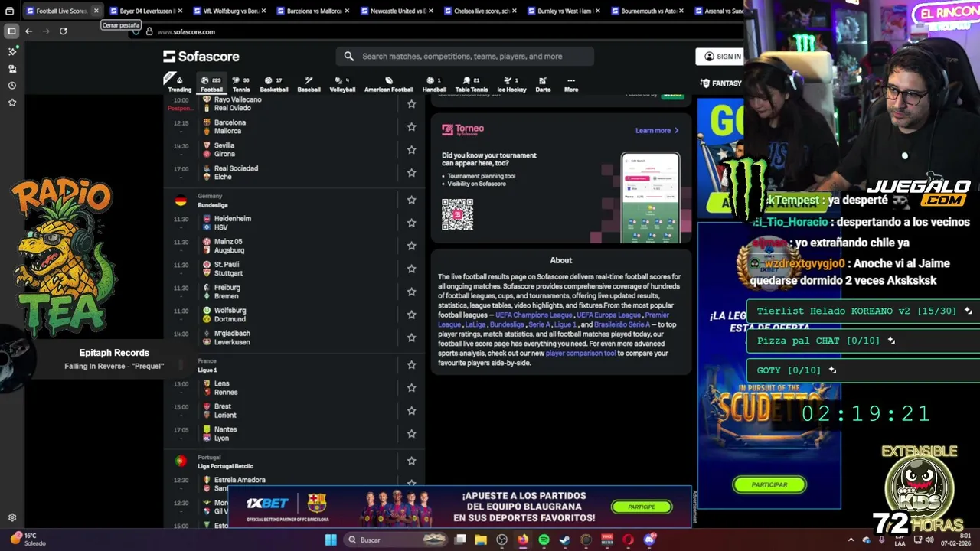Image resolution: width=980 pixels, height=551 pixels.
Task: Show hidden system tray icons
Action: pos(851,540)
